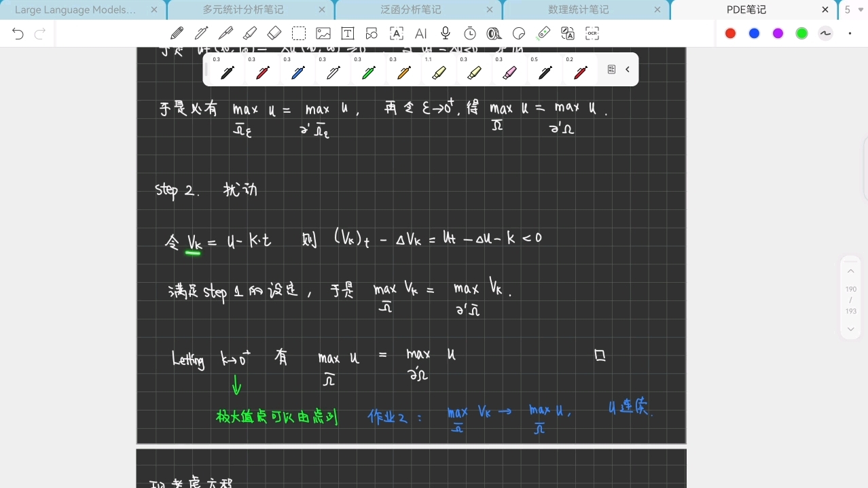Screen dimensions: 868x488
Task: Start OCR text scanning
Action: [x=592, y=33]
